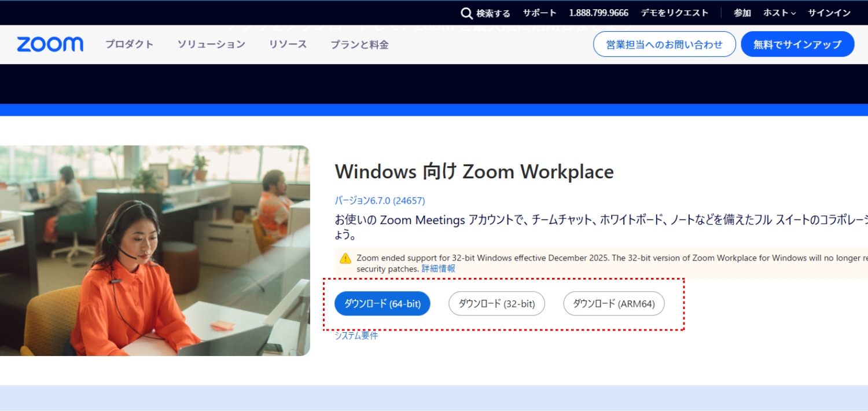This screenshot has height=411, width=868.
Task: Click the 参加 link
Action: point(742,12)
